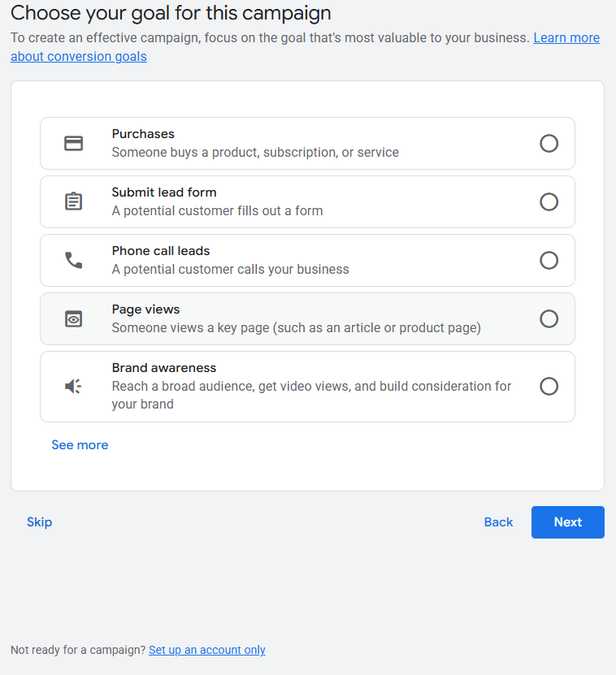Choose the Submit lead form radio button
Viewport: 616px width, 675px height.
click(549, 201)
